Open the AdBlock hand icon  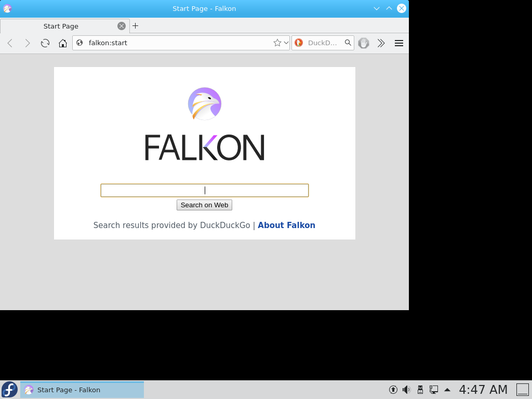tap(364, 43)
